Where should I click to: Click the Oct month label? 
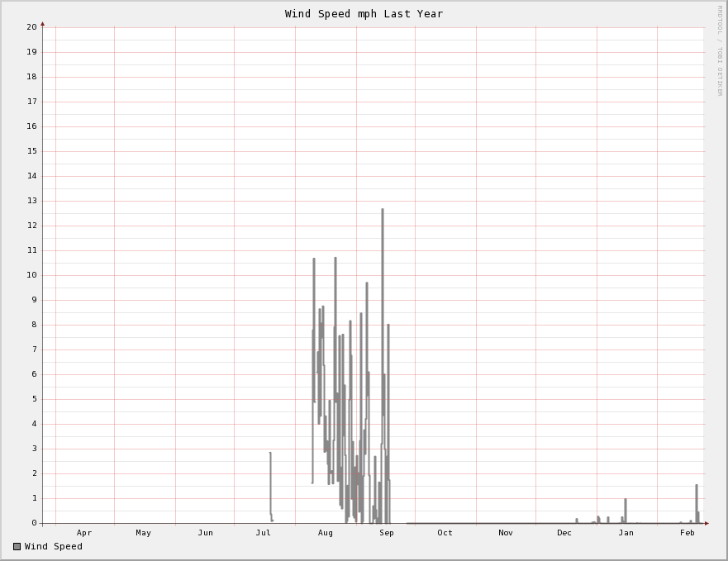pyautogui.click(x=445, y=533)
